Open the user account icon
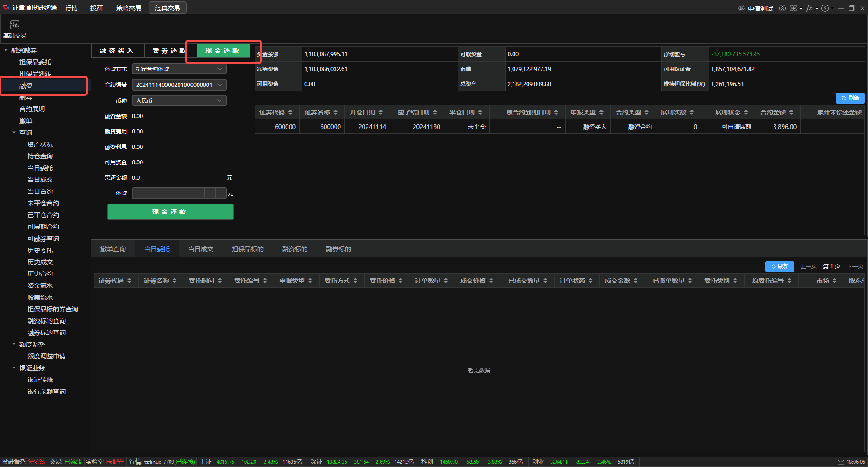Viewport: 868px width, 467px height. [x=782, y=8]
